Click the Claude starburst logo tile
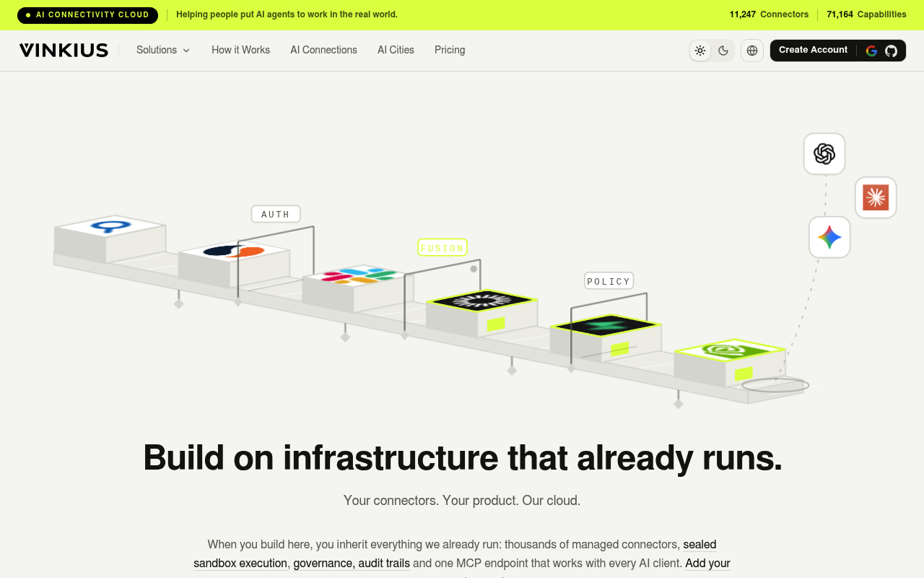The width and height of the screenshot is (924, 578). click(876, 197)
